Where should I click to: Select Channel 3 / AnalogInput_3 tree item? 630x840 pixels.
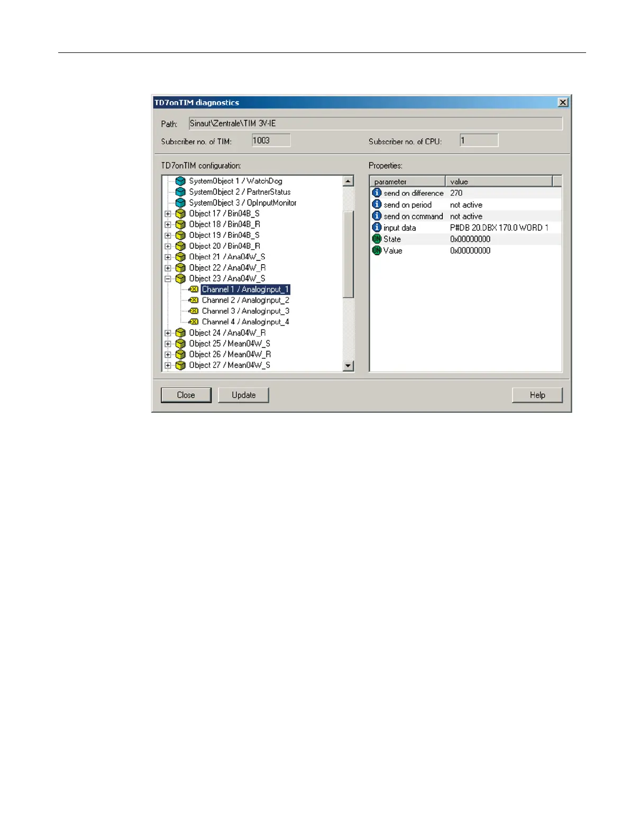245,311
